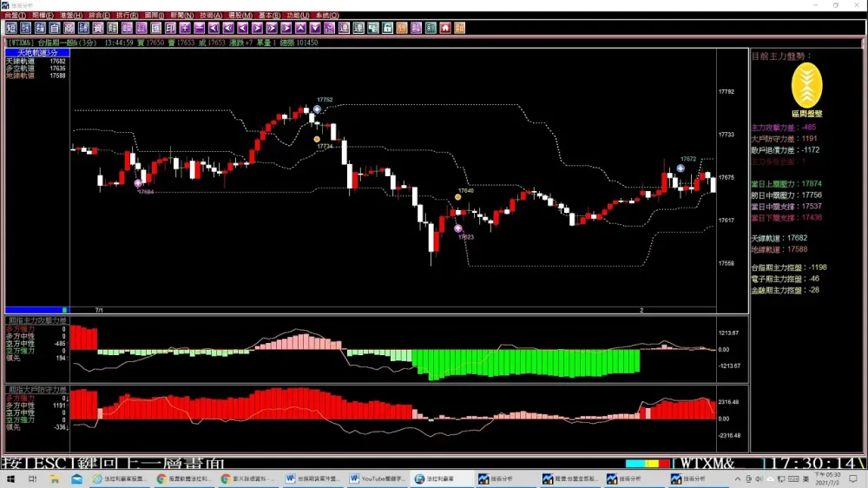Click the plus zoom-in toolbar icon
Screen dimensions: 868x488
(x=185, y=28)
